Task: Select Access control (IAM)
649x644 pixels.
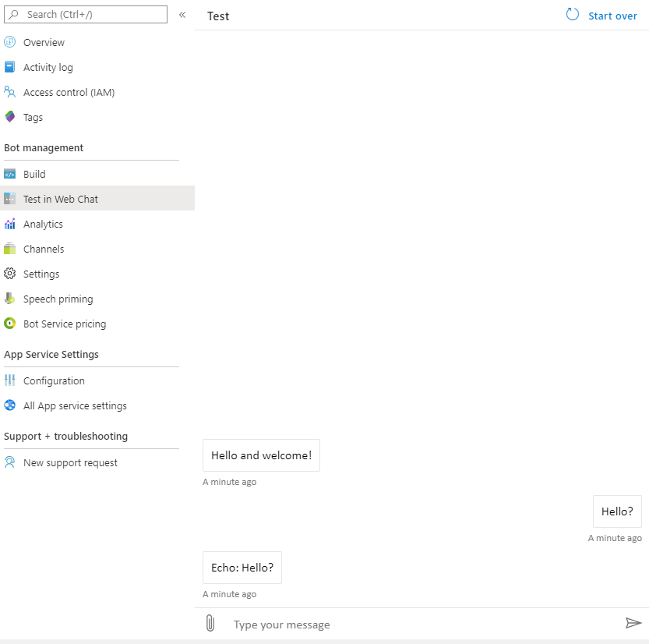Action: (69, 93)
